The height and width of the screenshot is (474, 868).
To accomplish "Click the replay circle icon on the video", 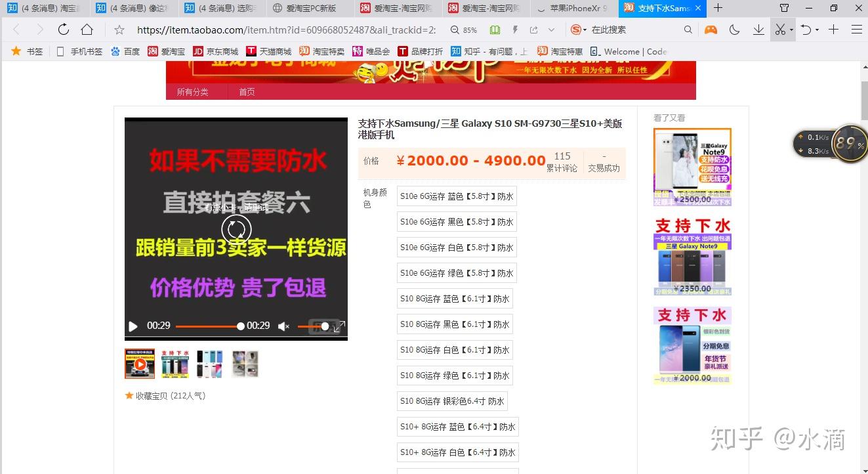I will coord(236,228).
